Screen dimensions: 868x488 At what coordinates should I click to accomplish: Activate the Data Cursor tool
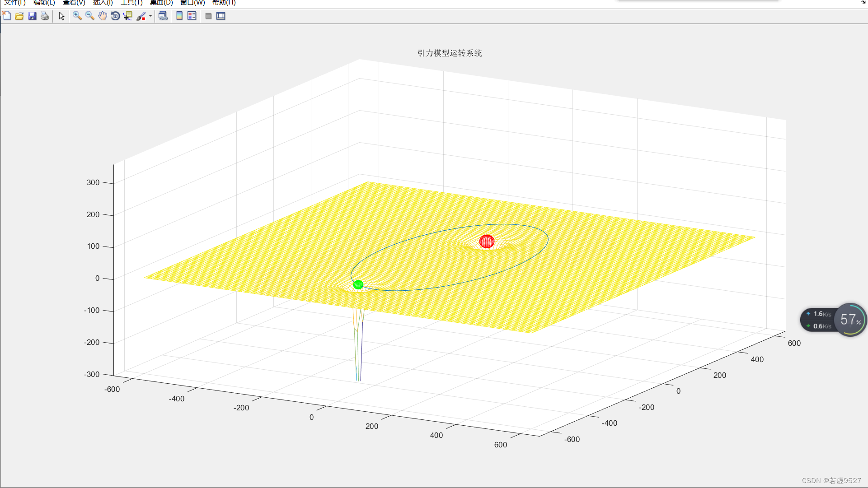(x=128, y=16)
